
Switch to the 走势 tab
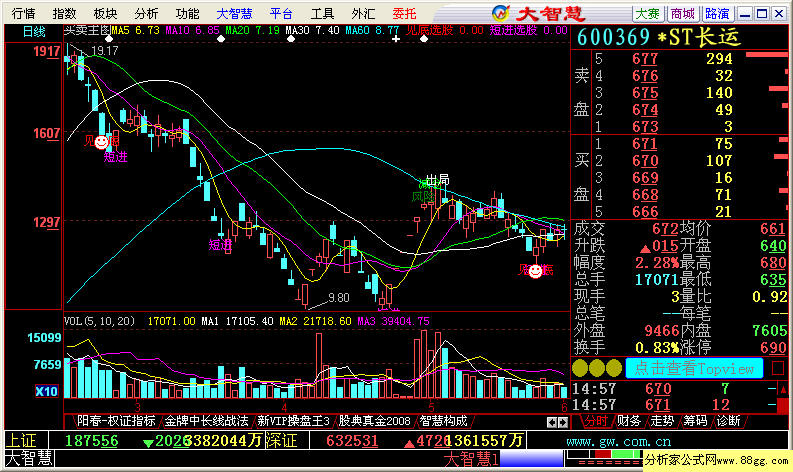[663, 421]
